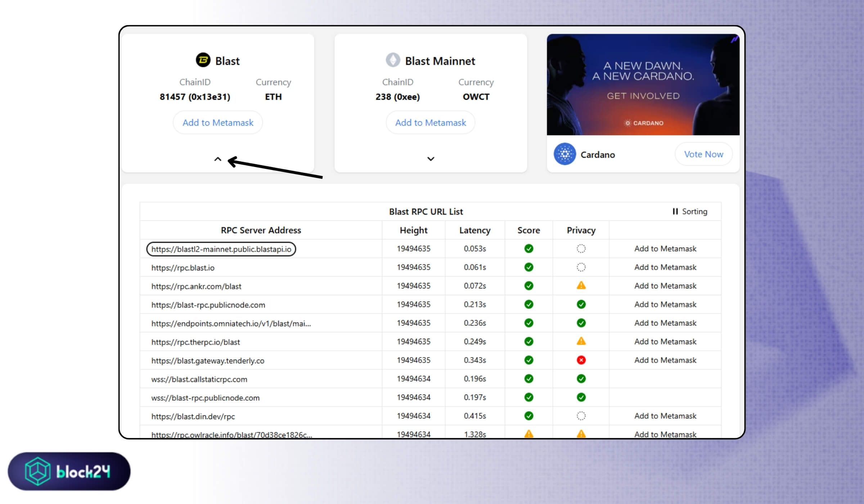This screenshot has width=864, height=504.
Task: Click https://blastl2-mainnet.public.blastapi.io address
Action: pyautogui.click(x=221, y=249)
